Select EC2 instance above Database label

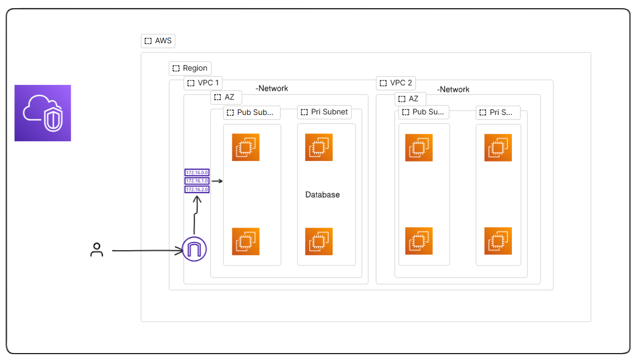[x=319, y=147]
